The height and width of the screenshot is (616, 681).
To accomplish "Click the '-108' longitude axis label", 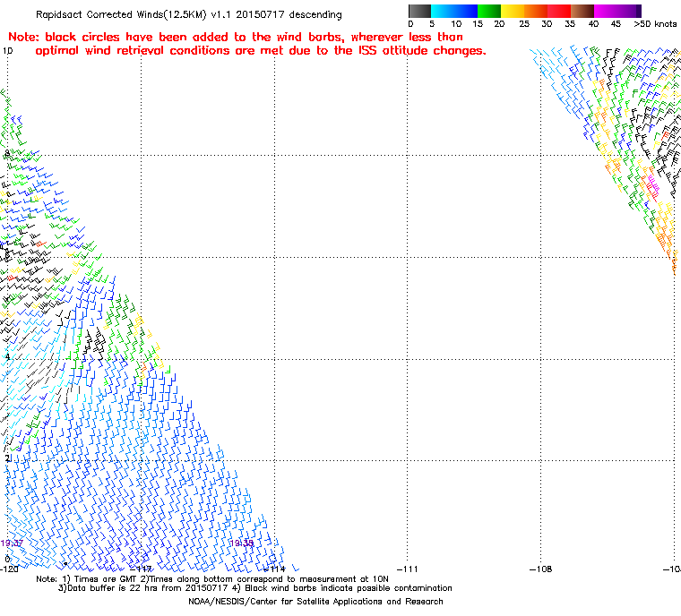I will pyautogui.click(x=540, y=569).
